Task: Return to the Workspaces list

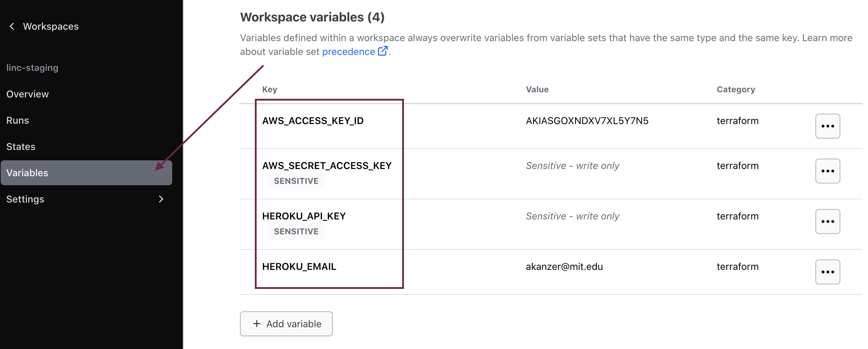Action: 50,26
